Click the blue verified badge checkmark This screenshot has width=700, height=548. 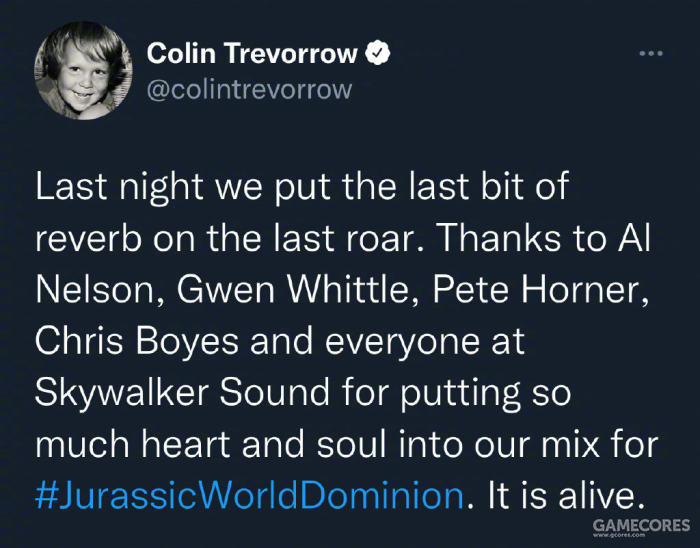point(378,53)
